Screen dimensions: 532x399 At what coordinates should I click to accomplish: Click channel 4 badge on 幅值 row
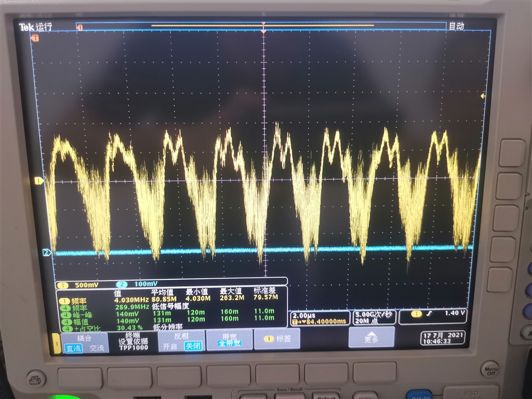click(x=67, y=322)
